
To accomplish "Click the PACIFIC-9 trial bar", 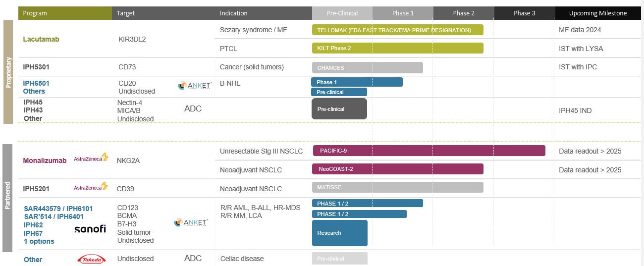I will coord(429,151).
